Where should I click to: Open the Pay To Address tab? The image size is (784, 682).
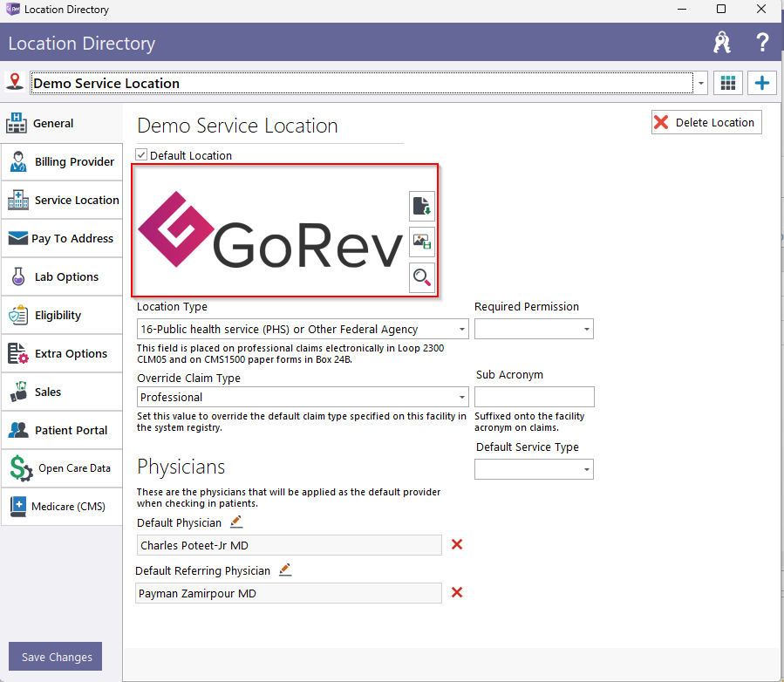pos(62,238)
